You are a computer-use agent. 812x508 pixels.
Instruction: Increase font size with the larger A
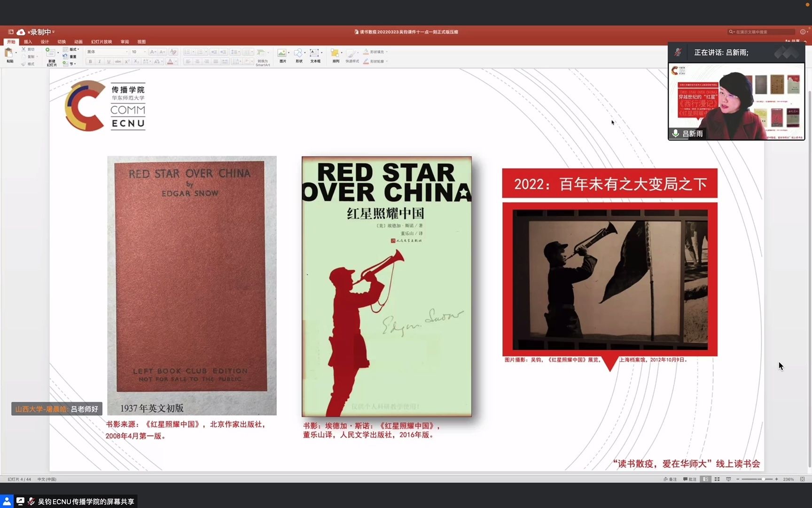click(153, 52)
